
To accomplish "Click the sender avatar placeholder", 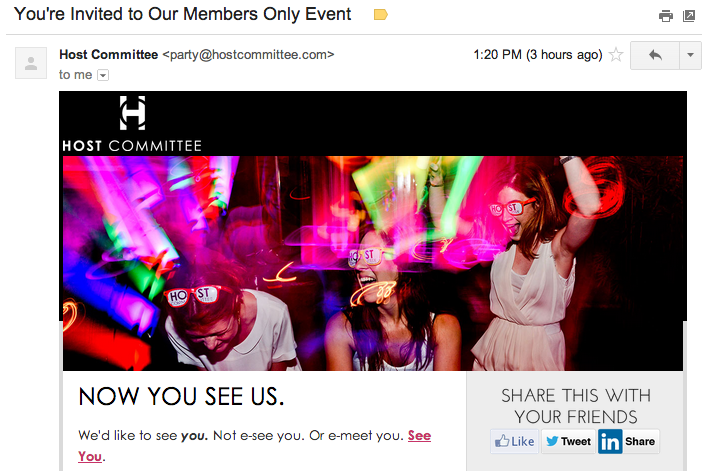I will click(x=31, y=63).
